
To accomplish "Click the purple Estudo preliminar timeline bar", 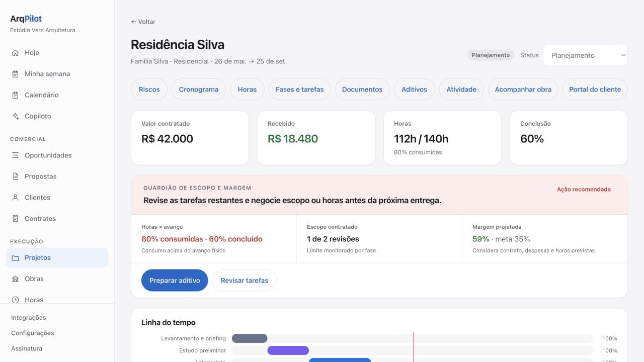I will coord(288,350).
